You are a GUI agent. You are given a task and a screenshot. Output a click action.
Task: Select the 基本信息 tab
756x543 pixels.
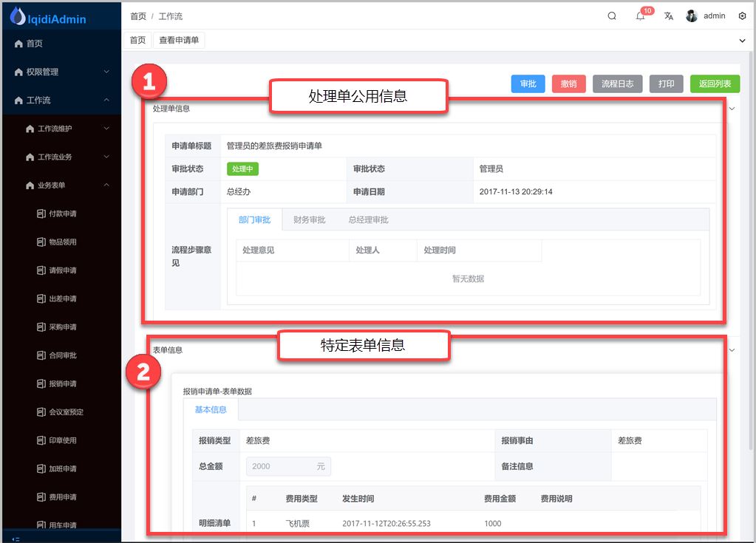(211, 409)
